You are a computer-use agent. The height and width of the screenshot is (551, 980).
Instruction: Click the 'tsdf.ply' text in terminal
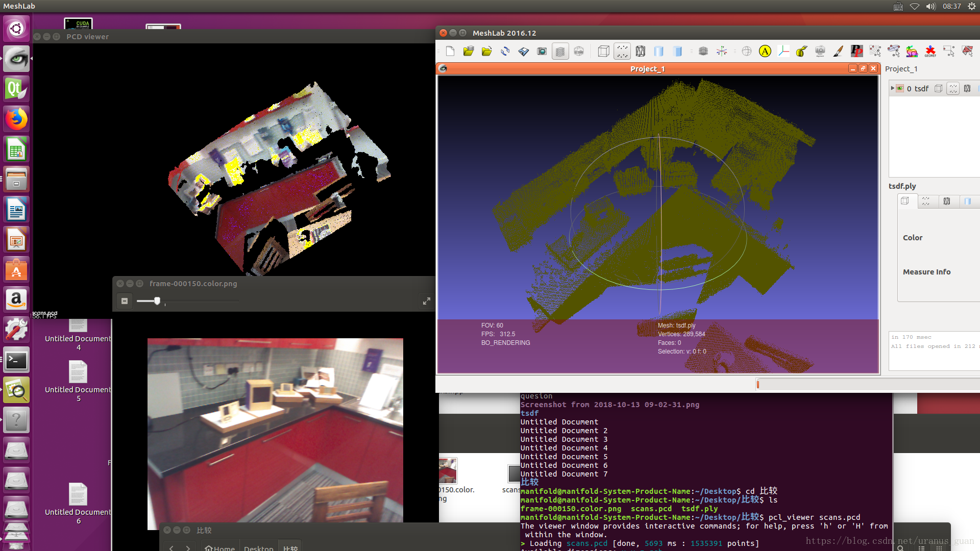click(x=699, y=508)
